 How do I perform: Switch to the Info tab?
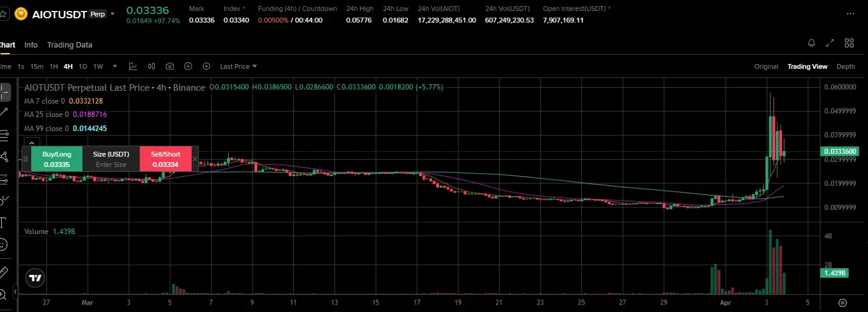31,45
